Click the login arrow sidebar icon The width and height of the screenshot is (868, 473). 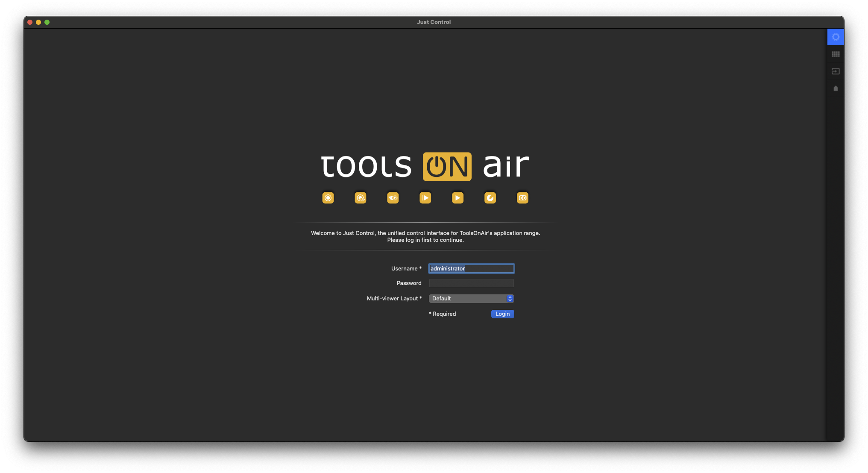836,71
